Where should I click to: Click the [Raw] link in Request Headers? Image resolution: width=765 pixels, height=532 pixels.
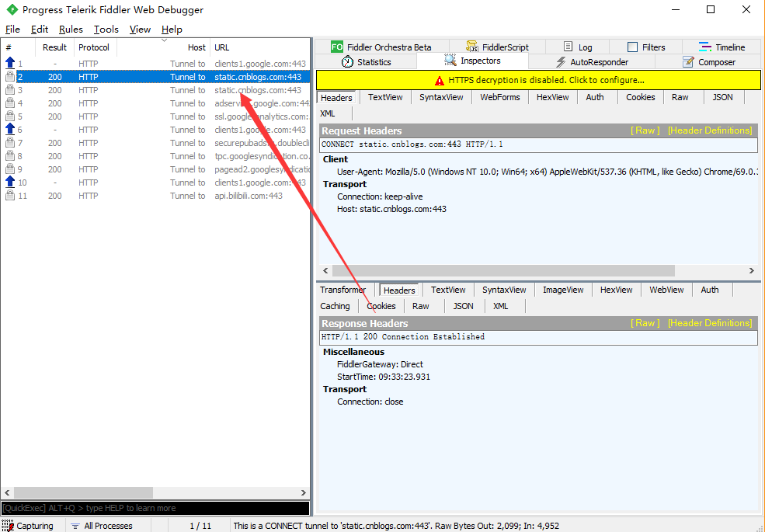(x=645, y=130)
